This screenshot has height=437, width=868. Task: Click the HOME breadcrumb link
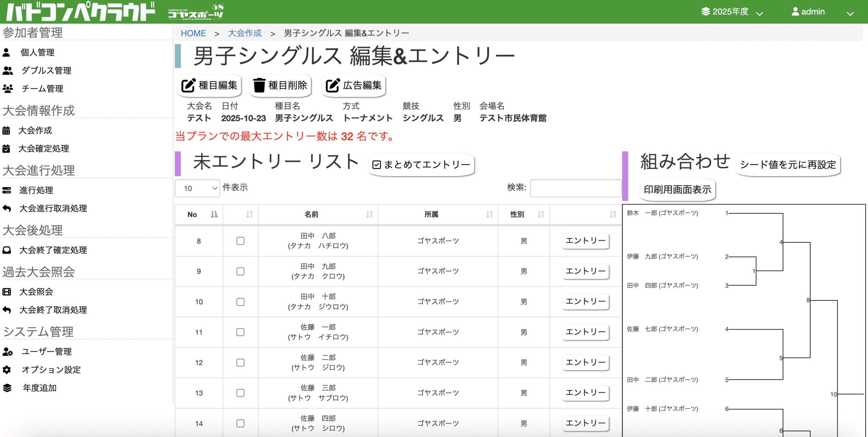point(193,33)
